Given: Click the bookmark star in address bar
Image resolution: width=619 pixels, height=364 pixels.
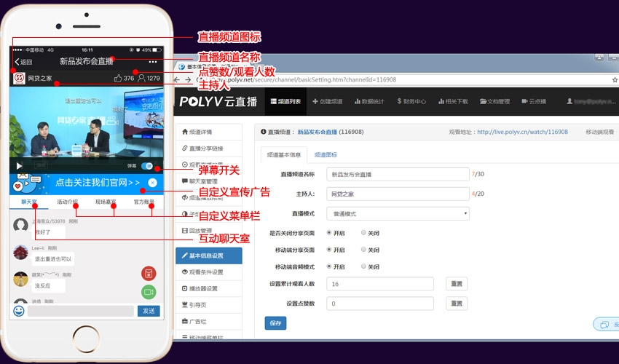Looking at the screenshot, I should pos(615,80).
